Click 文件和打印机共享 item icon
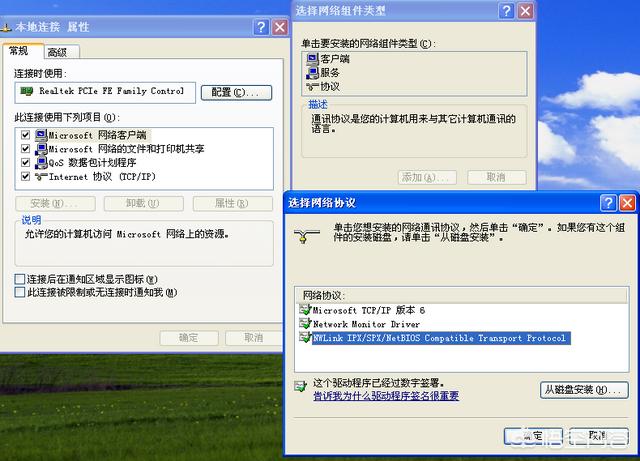640x461 pixels. pos(41,149)
